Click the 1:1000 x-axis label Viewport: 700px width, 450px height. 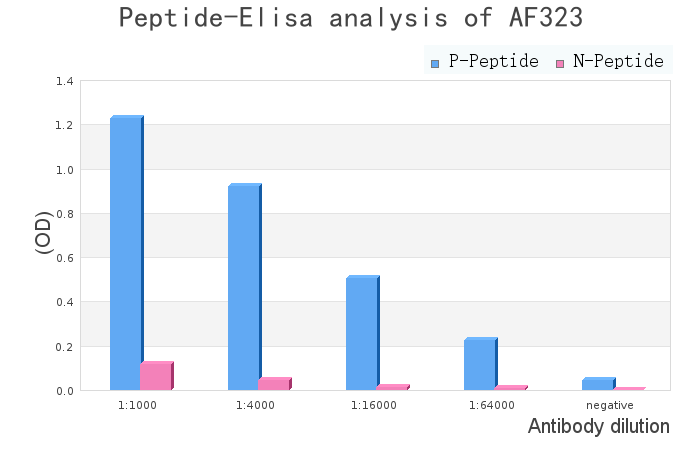137,405
